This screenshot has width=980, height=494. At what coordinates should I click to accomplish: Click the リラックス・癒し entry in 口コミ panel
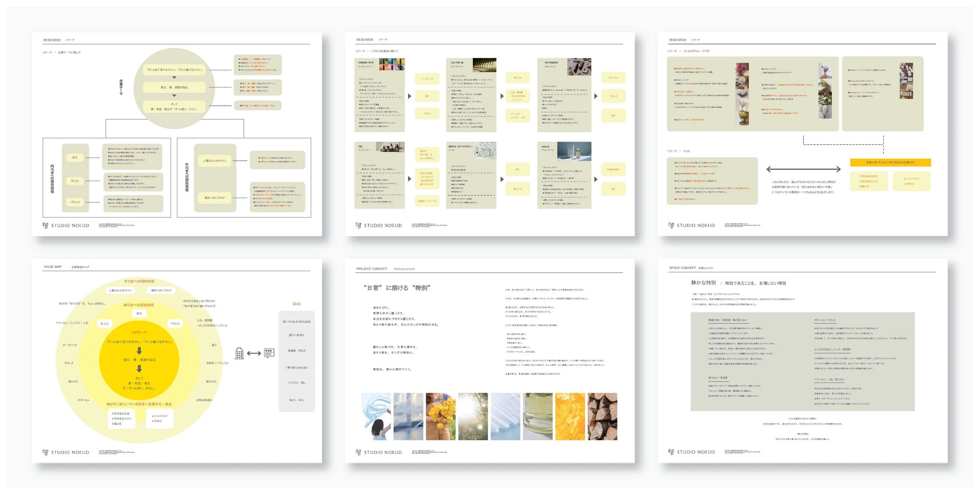[297, 383]
